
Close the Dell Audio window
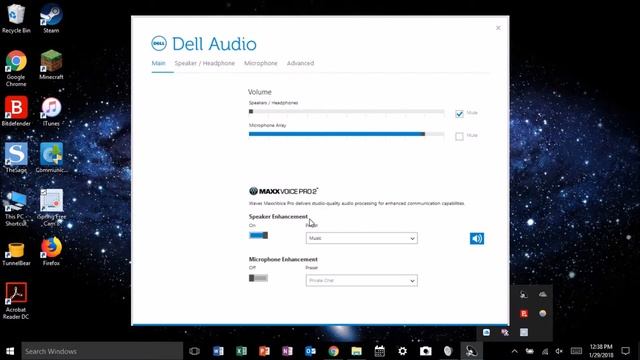[x=498, y=28]
